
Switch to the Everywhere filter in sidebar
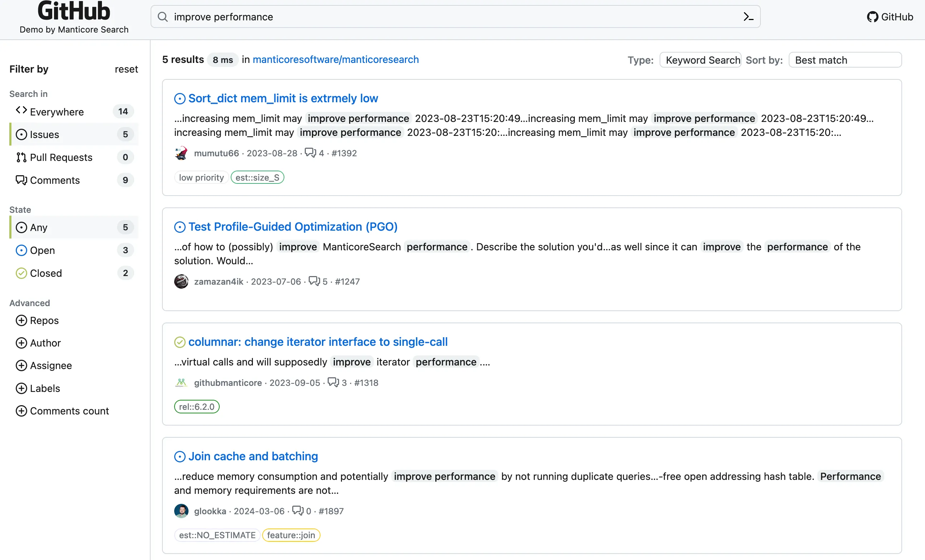pyautogui.click(x=56, y=112)
